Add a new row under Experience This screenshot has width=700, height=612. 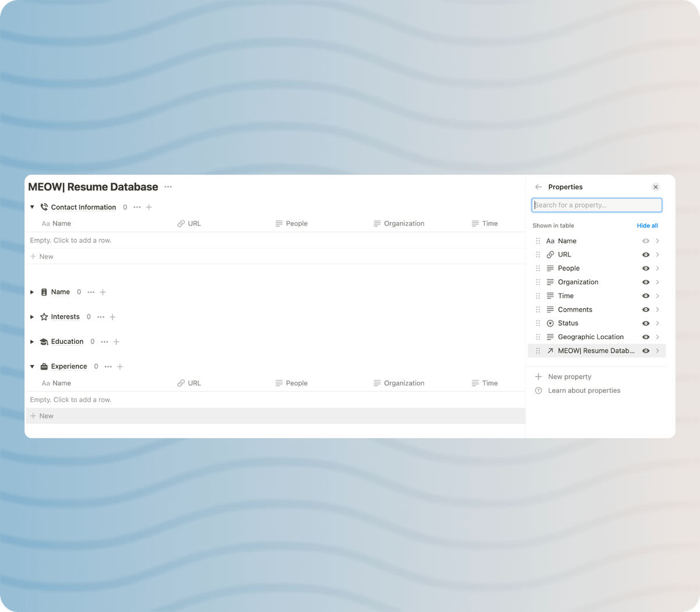46,416
